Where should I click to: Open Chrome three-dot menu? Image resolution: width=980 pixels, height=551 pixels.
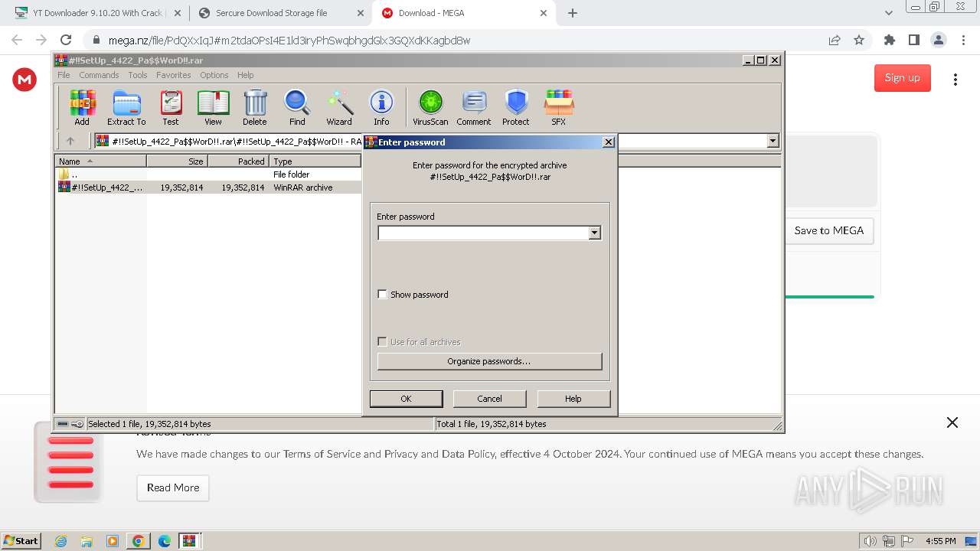(962, 40)
